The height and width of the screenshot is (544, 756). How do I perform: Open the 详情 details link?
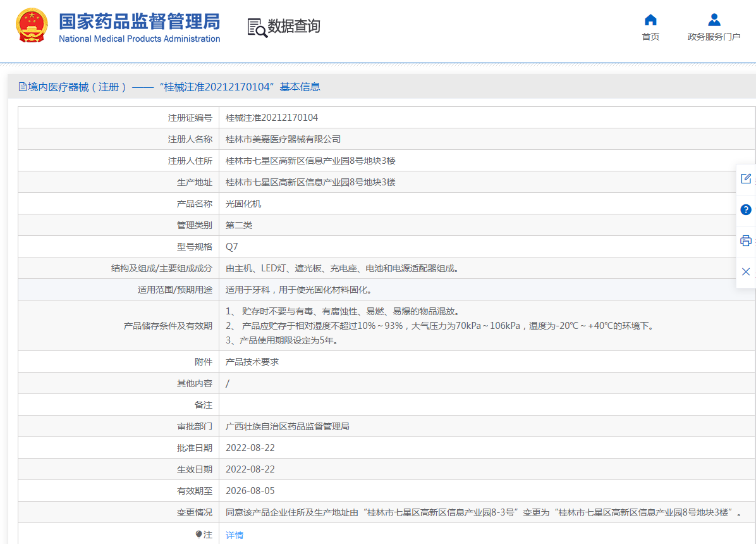pyautogui.click(x=235, y=535)
